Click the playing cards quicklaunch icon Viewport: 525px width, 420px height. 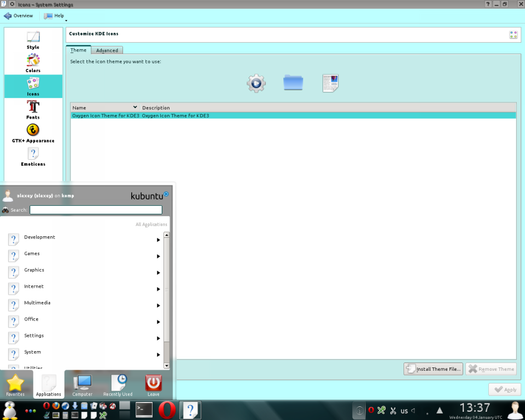pos(94,406)
